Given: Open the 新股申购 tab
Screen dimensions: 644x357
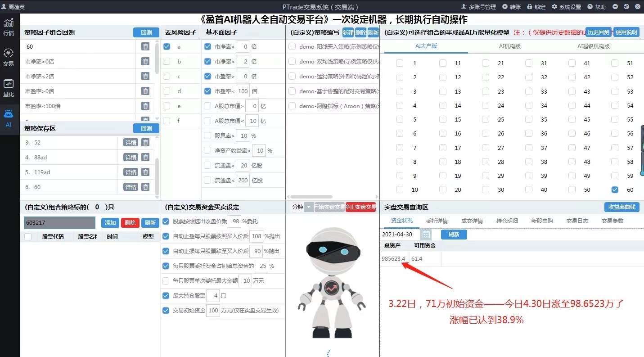Looking at the screenshot, I should point(542,221).
